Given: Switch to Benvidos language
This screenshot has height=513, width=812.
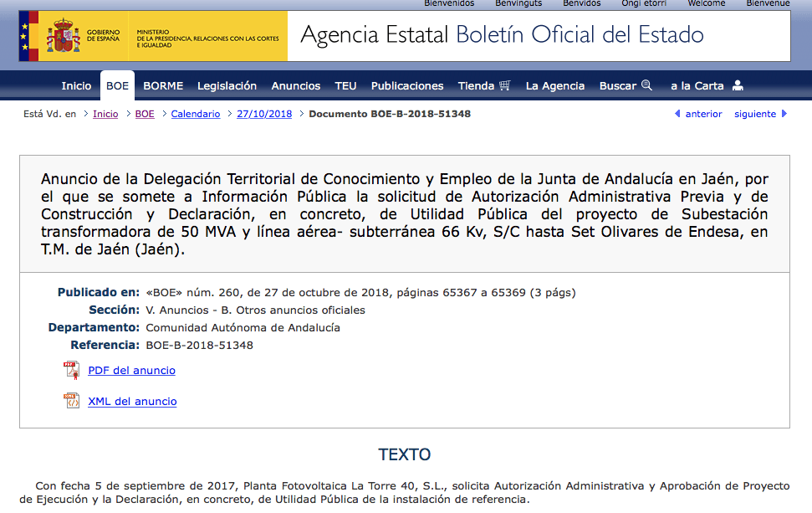Looking at the screenshot, I should coord(582,3).
